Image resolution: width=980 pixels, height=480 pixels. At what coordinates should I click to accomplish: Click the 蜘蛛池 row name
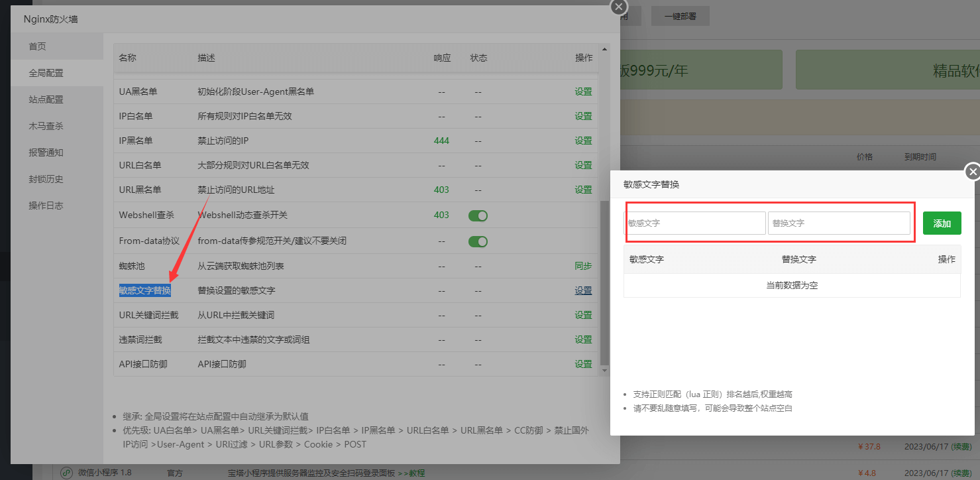(x=132, y=266)
